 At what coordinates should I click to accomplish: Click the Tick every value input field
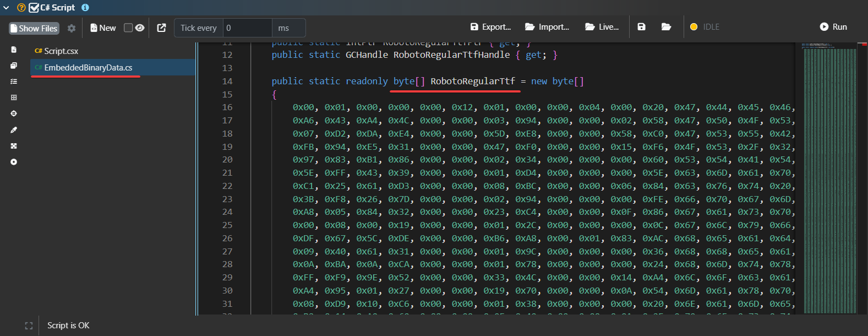pos(247,28)
